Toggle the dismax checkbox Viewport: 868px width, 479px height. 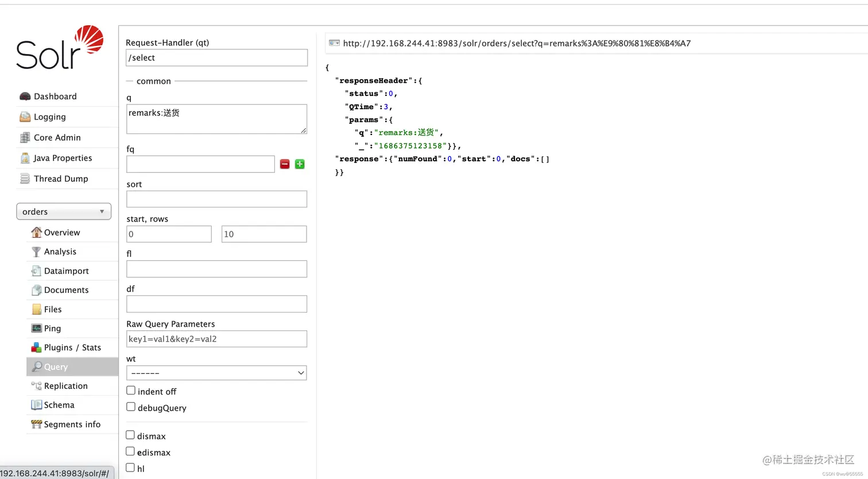point(130,435)
